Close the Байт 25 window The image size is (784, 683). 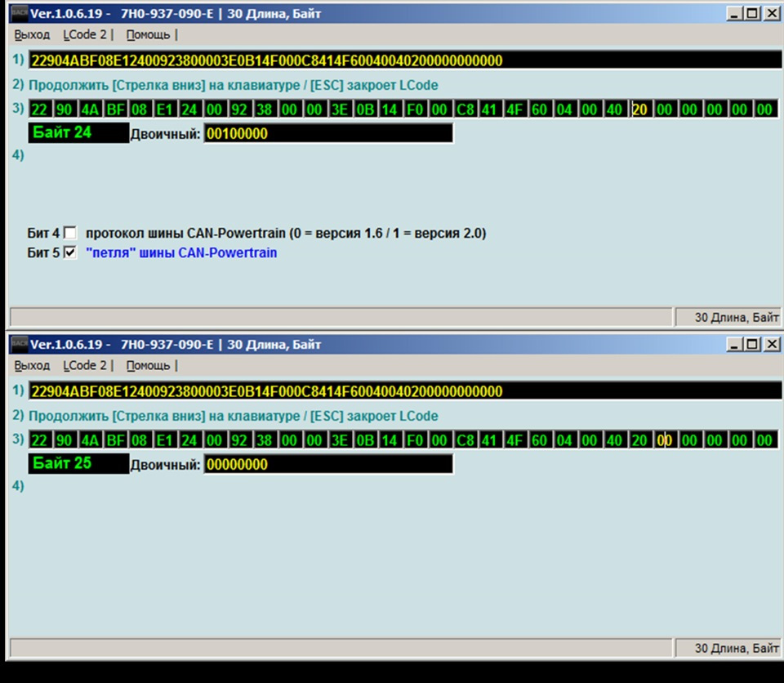[772, 344]
